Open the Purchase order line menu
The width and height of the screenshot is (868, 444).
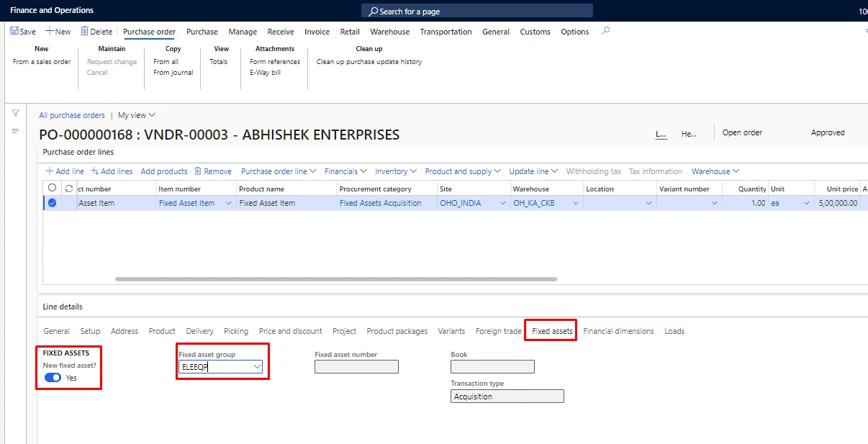click(279, 171)
